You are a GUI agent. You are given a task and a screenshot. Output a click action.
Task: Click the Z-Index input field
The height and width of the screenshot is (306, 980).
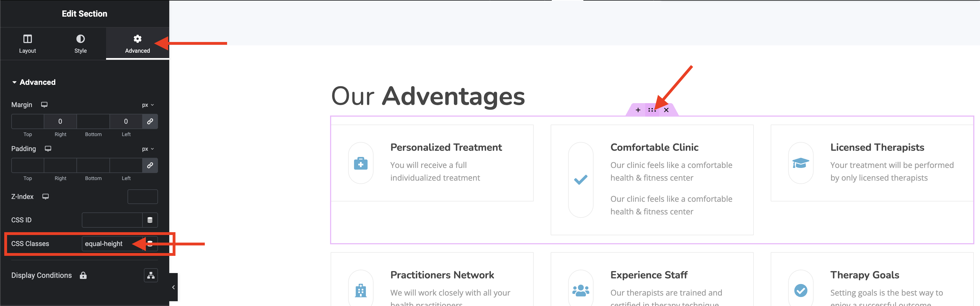point(142,196)
